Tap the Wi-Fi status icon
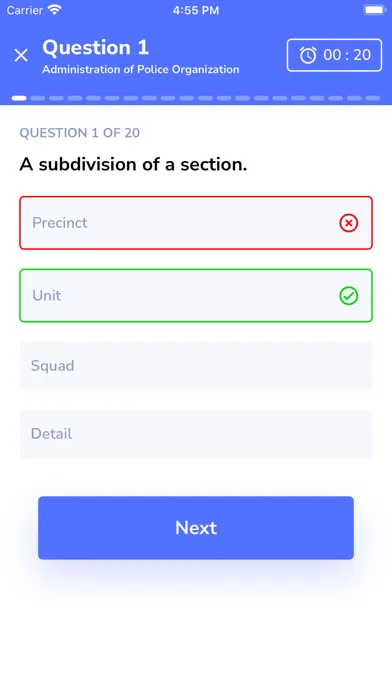Screen dimensions: 392x696 click(x=55, y=10)
